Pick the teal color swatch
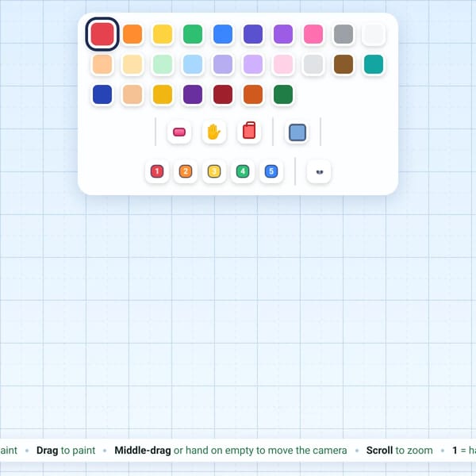Viewport: 476px width, 476px height. (374, 64)
